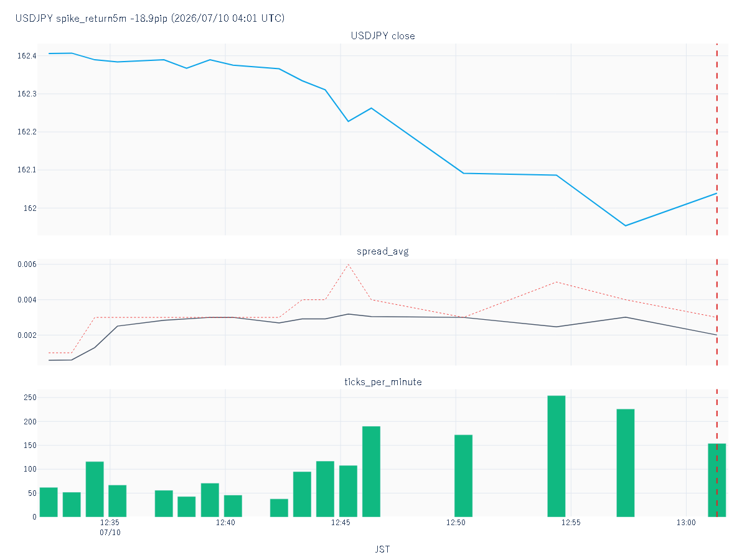
Task: Click the 12:45 x-axis tick label
Action: pyautogui.click(x=341, y=523)
